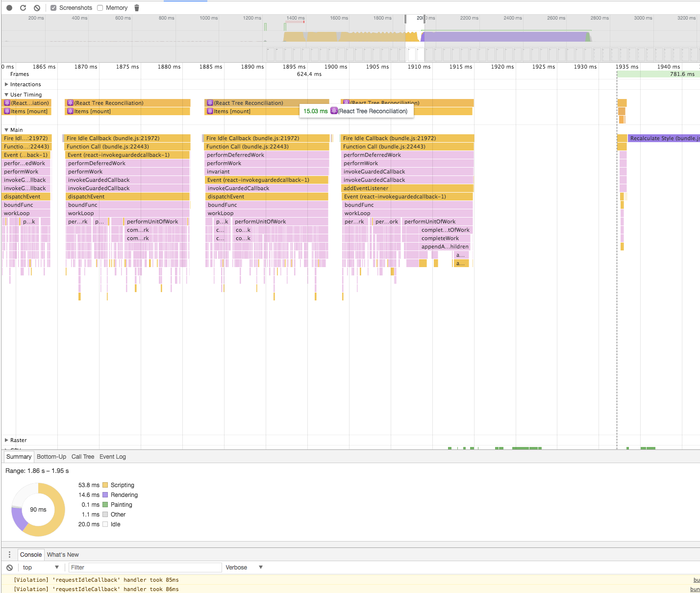Open the Verbose log level dropdown
Viewport: 700px width, 593px height.
(x=244, y=567)
